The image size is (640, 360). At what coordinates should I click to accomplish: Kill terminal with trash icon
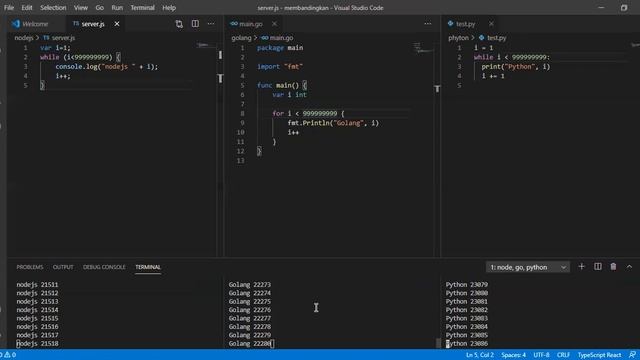pyautogui.click(x=613, y=267)
